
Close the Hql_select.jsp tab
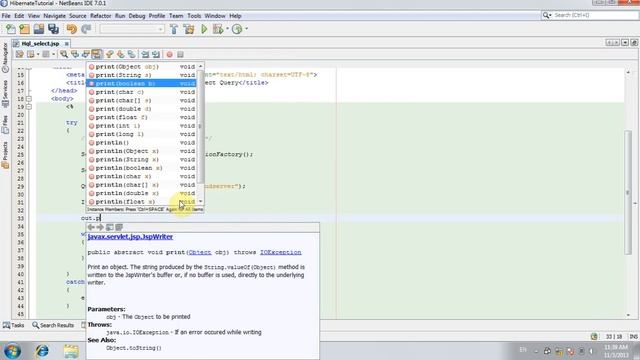[67, 43]
